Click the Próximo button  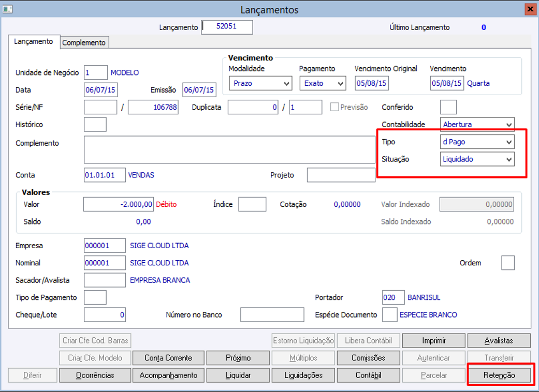click(x=238, y=358)
